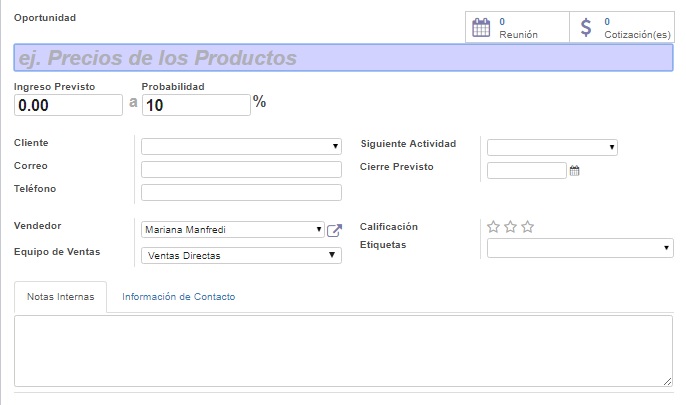Image resolution: width=686 pixels, height=405 pixels.
Task: Select the Notas Internas tab
Action: click(61, 297)
